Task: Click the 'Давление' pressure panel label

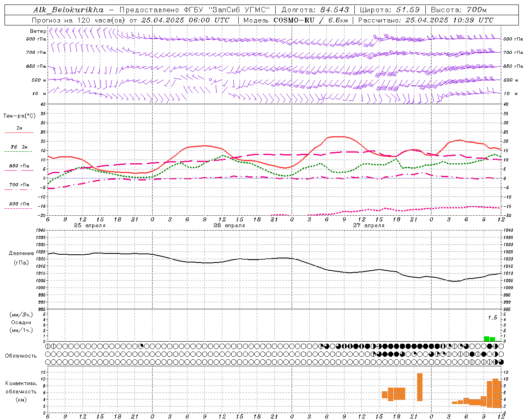Action: tap(21, 253)
